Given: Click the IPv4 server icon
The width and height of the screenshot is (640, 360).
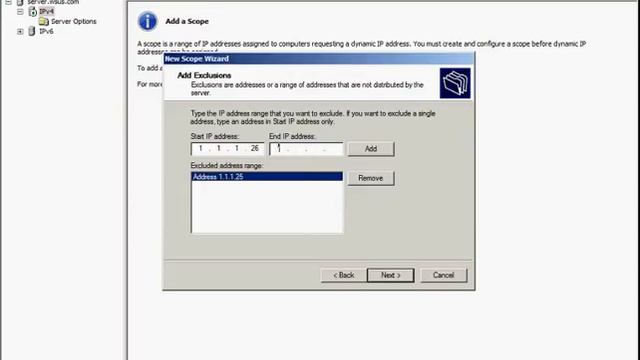Looking at the screenshot, I should [32, 11].
